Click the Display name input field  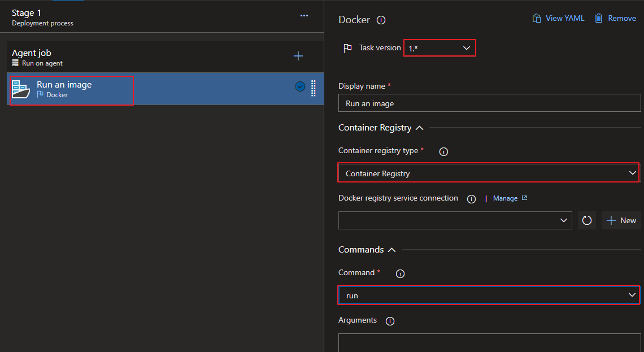(x=489, y=103)
